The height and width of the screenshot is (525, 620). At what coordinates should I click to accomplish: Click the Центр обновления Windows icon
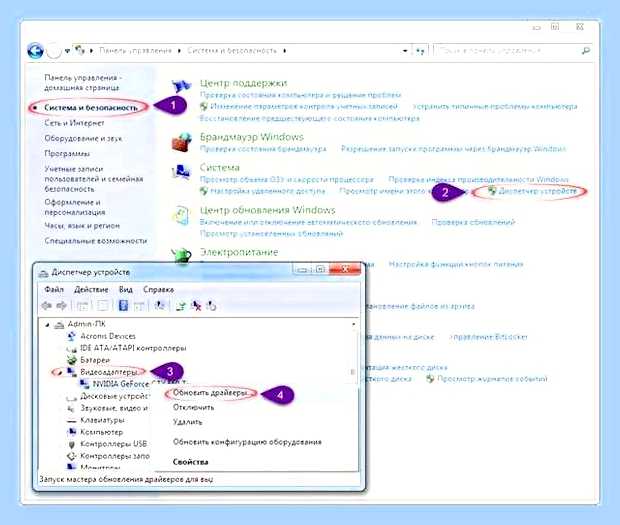point(181,215)
